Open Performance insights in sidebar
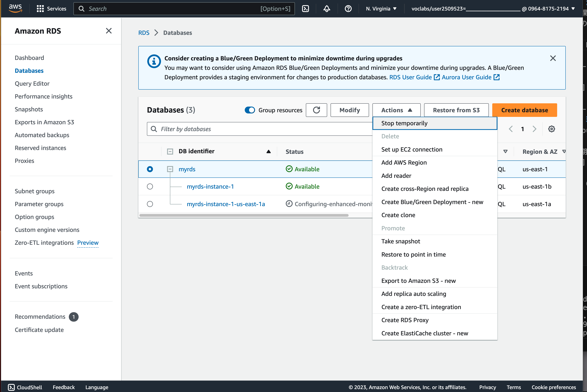The image size is (587, 392). pyautogui.click(x=43, y=96)
